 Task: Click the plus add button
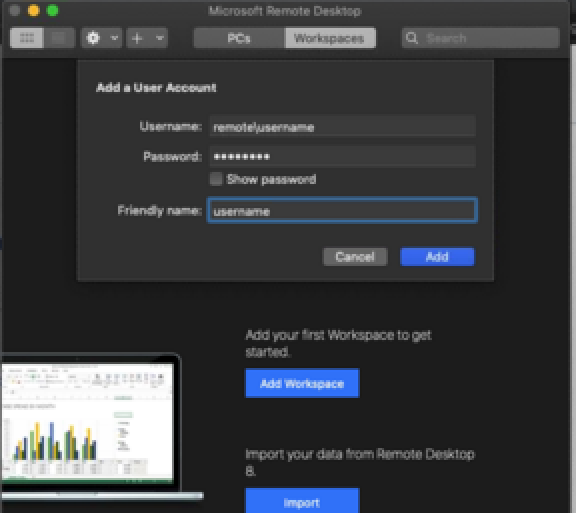pos(137,38)
